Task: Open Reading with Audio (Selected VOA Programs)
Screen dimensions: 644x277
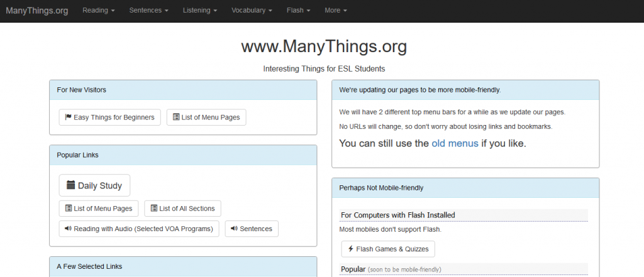Action: 139,229
